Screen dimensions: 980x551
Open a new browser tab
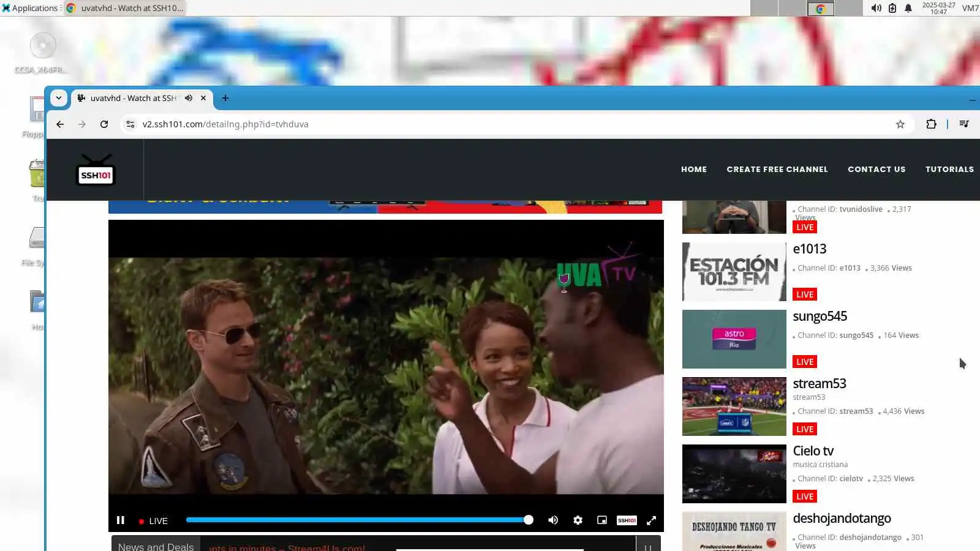point(225,98)
